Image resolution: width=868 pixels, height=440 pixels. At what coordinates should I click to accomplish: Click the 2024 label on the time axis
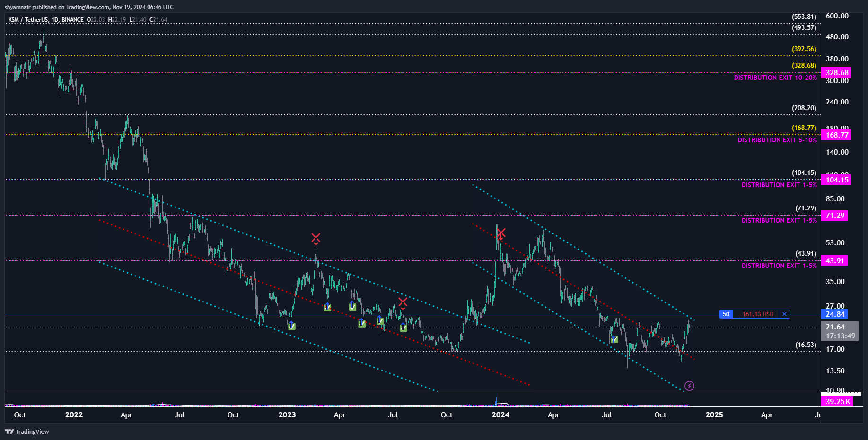[500, 415]
